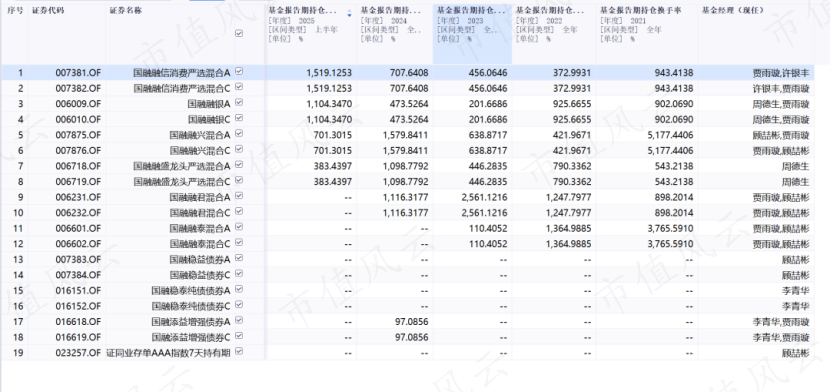
Task: Toggle the checkbox for 国融融盛龙头严选混合A
Action: point(239,165)
